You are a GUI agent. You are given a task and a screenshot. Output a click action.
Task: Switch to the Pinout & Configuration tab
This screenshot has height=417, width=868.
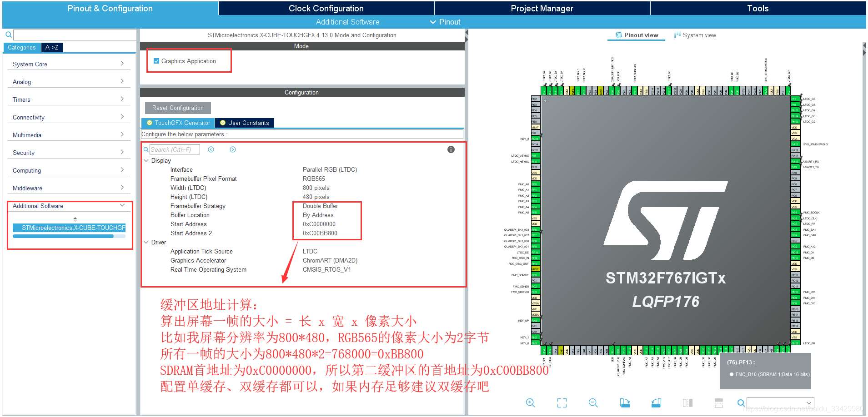pyautogui.click(x=110, y=8)
